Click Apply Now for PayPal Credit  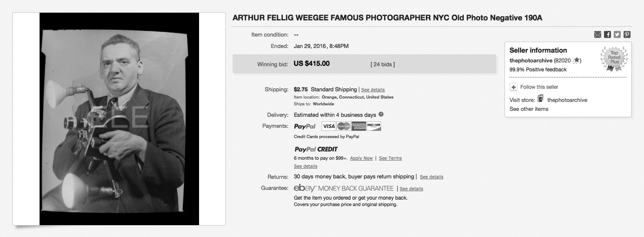pos(361,158)
